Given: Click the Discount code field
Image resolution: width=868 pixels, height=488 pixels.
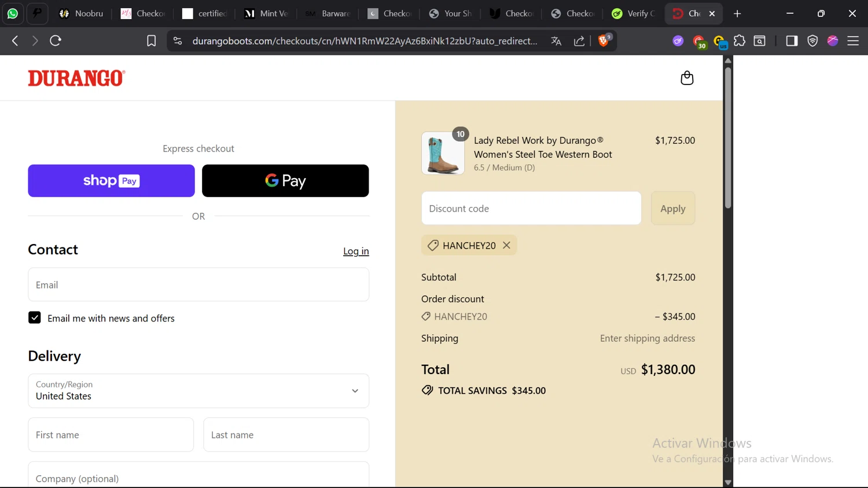Looking at the screenshot, I should (531, 208).
